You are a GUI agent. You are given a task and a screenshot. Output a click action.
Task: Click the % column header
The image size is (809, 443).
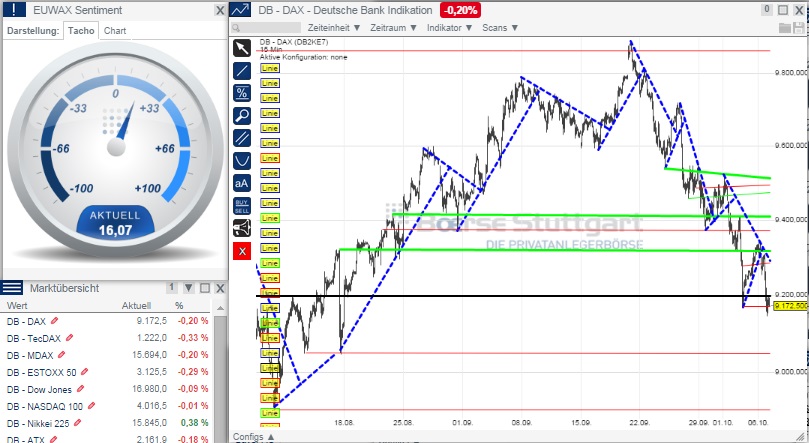coord(179,306)
